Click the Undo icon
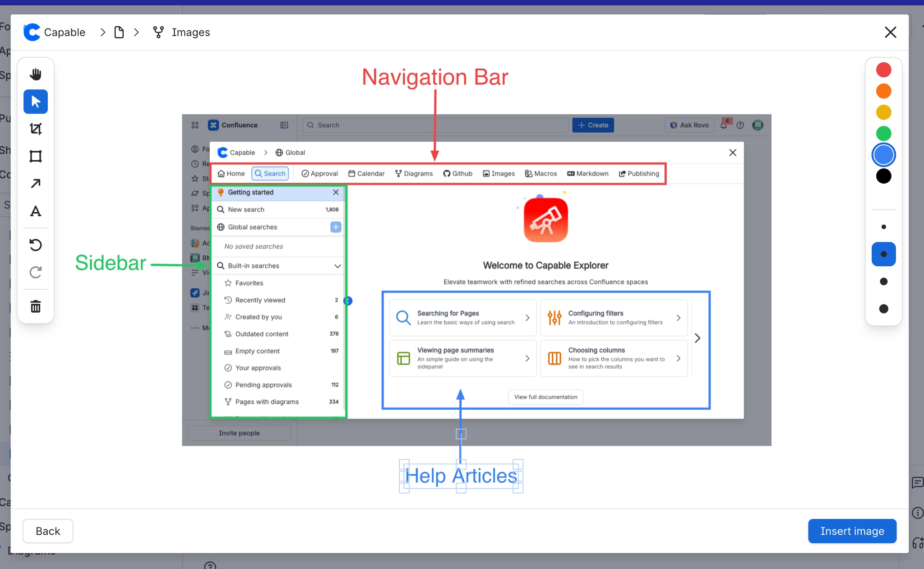Screen dimensions: 924x569 point(36,245)
